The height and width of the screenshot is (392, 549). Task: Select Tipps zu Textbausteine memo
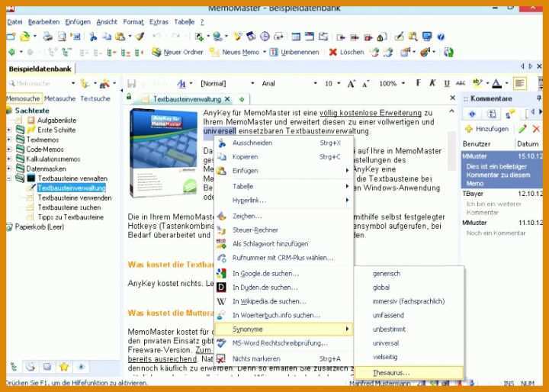coord(71,217)
